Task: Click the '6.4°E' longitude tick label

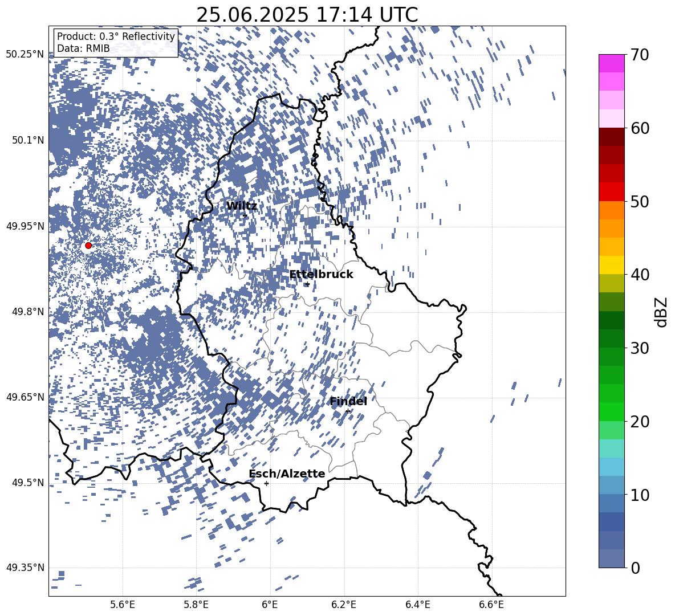Action: (x=417, y=605)
